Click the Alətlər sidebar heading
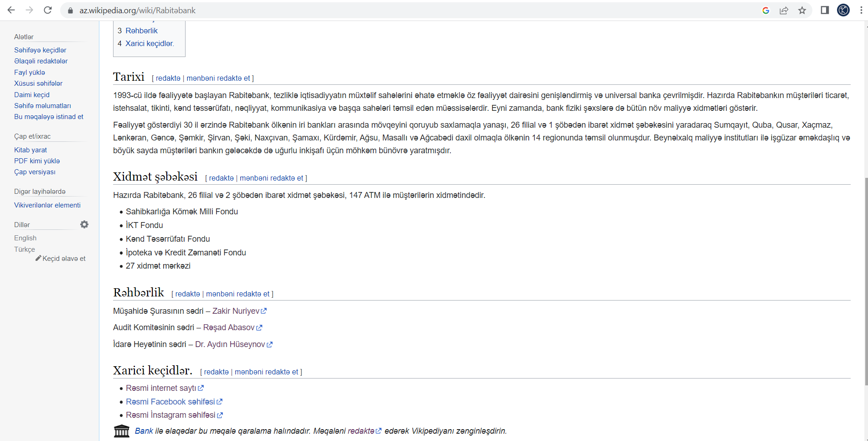 [24, 37]
